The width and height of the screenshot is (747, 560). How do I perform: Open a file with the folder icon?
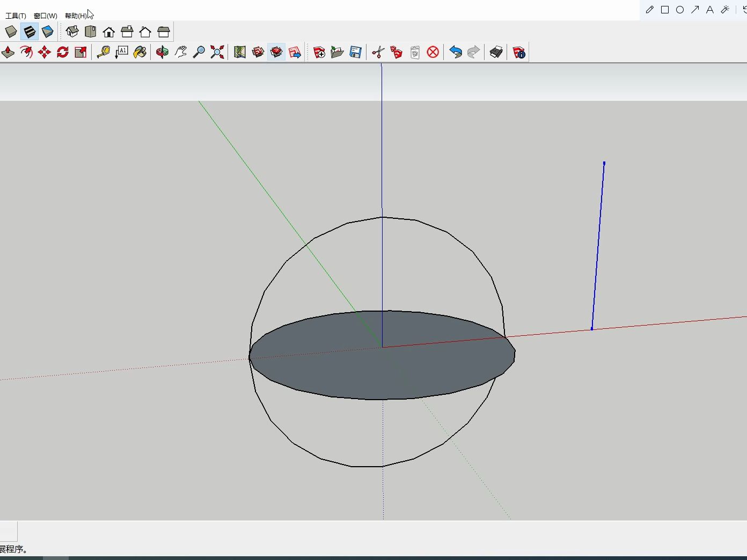pos(338,52)
